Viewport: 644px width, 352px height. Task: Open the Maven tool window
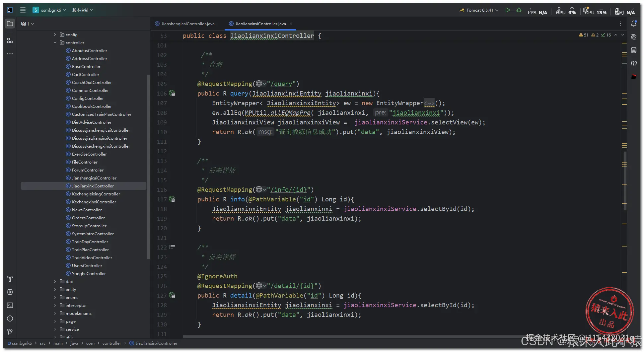pos(633,63)
